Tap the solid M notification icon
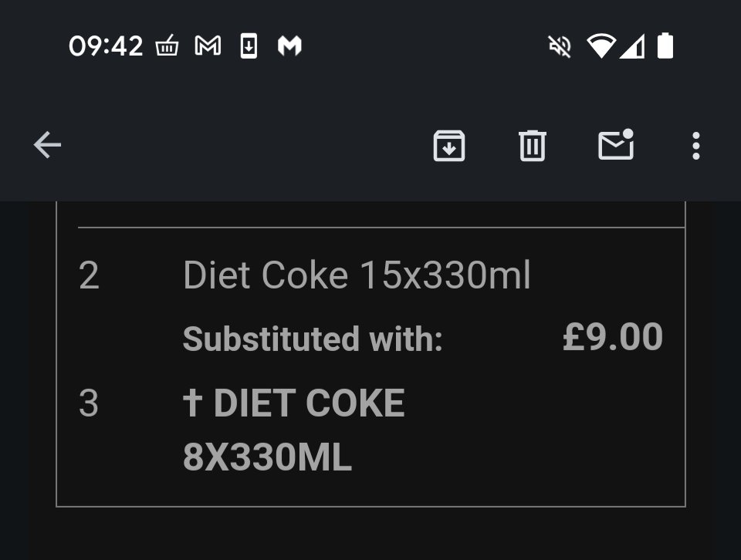Image resolution: width=741 pixels, height=560 pixels. (x=289, y=46)
